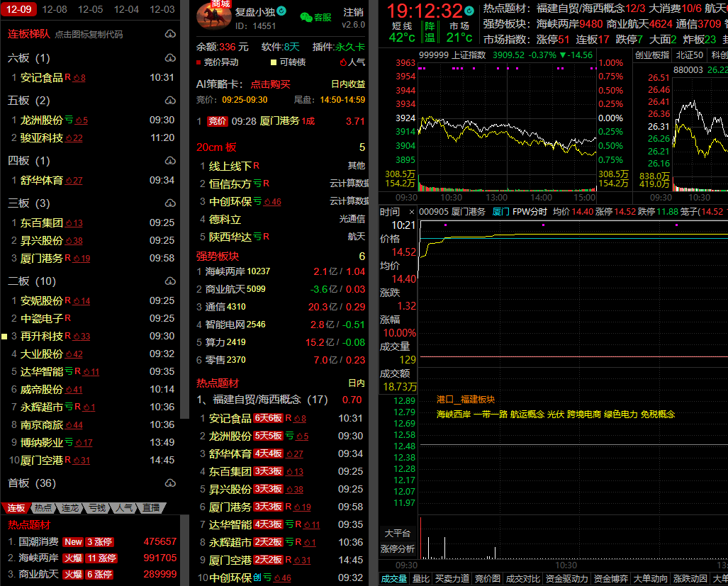Open the 竞价图 tab at bottom
The height and width of the screenshot is (586, 728).
(x=486, y=579)
